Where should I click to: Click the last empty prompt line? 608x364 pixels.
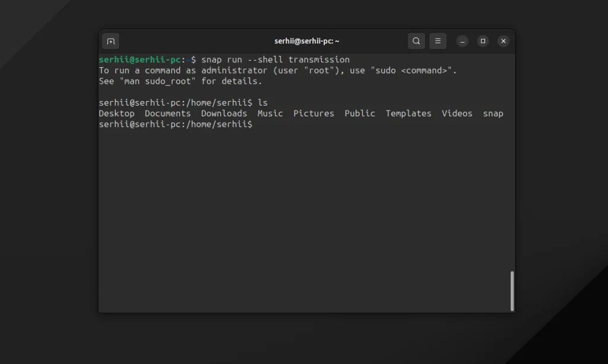[x=175, y=125]
